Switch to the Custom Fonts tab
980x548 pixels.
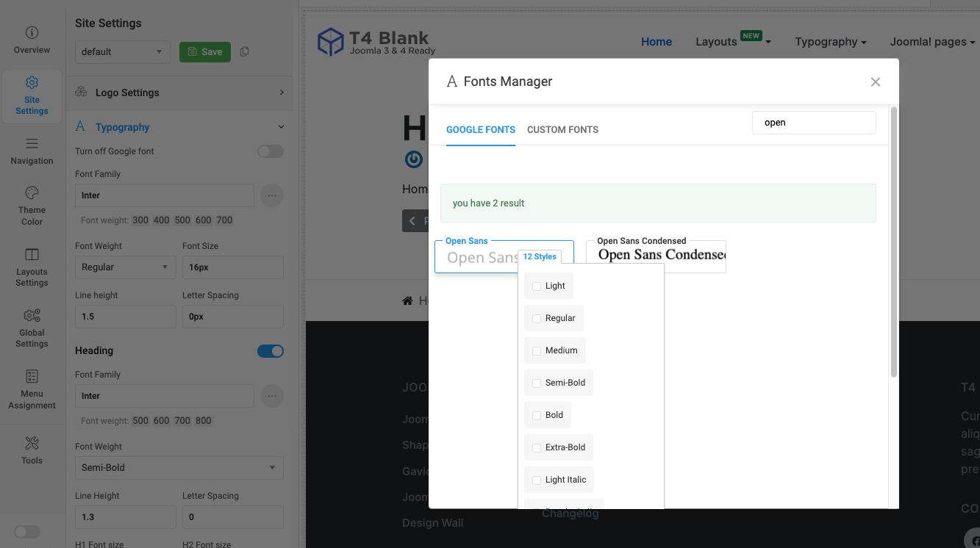click(562, 129)
